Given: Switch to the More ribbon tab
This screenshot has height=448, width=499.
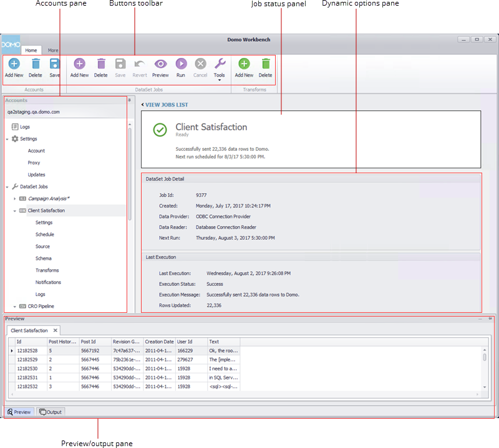Looking at the screenshot, I should (53, 50).
